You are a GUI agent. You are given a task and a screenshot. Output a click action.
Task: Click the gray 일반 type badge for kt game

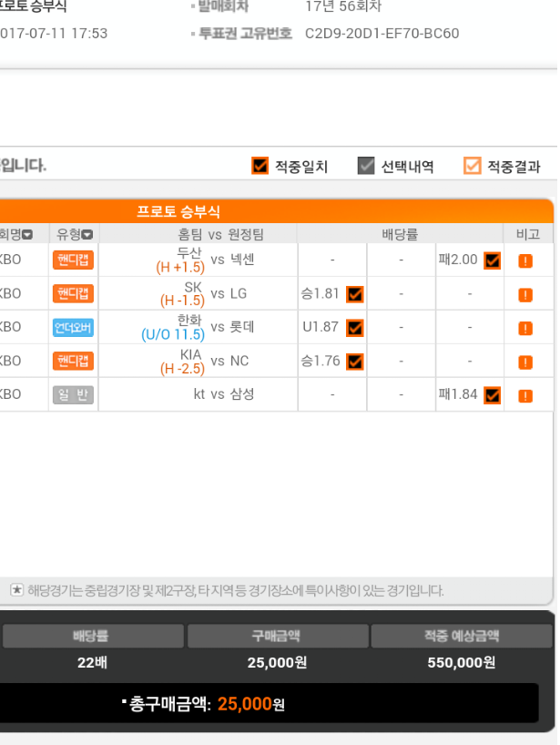73,394
